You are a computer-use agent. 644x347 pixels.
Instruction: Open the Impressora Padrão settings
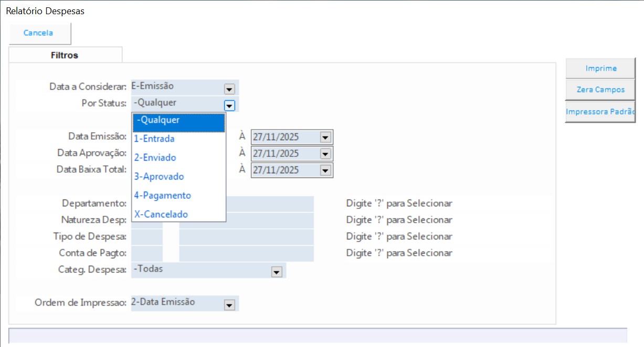pyautogui.click(x=600, y=112)
